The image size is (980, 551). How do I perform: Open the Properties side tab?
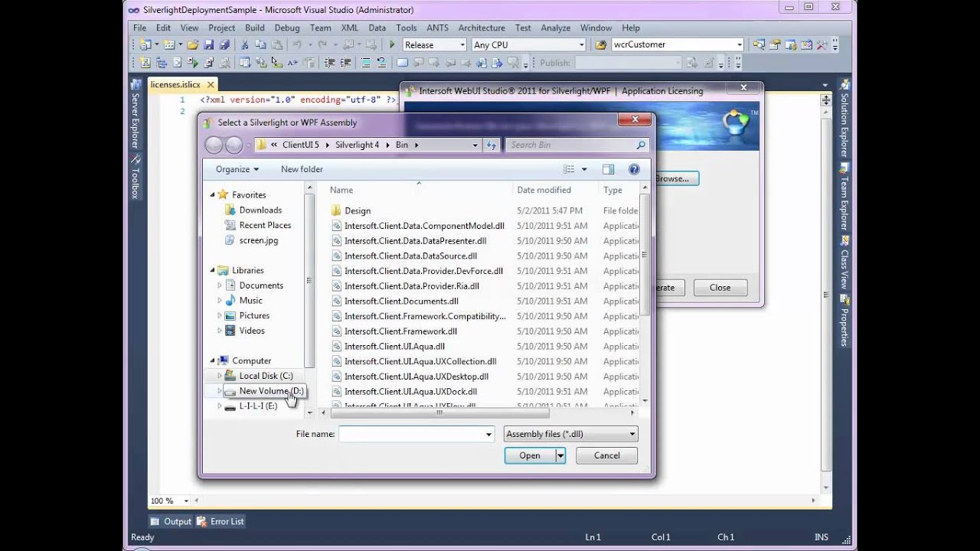(x=844, y=321)
